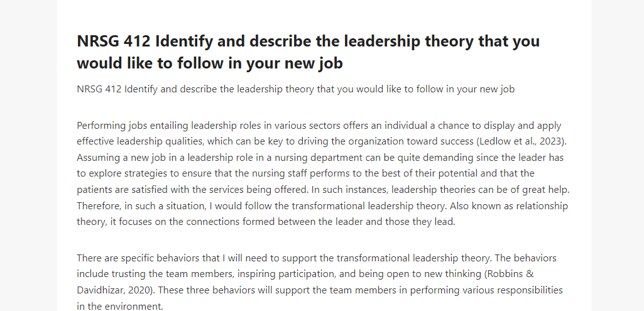Click the citation "Robbins & Davidhizar, 2020"

[x=305, y=282]
